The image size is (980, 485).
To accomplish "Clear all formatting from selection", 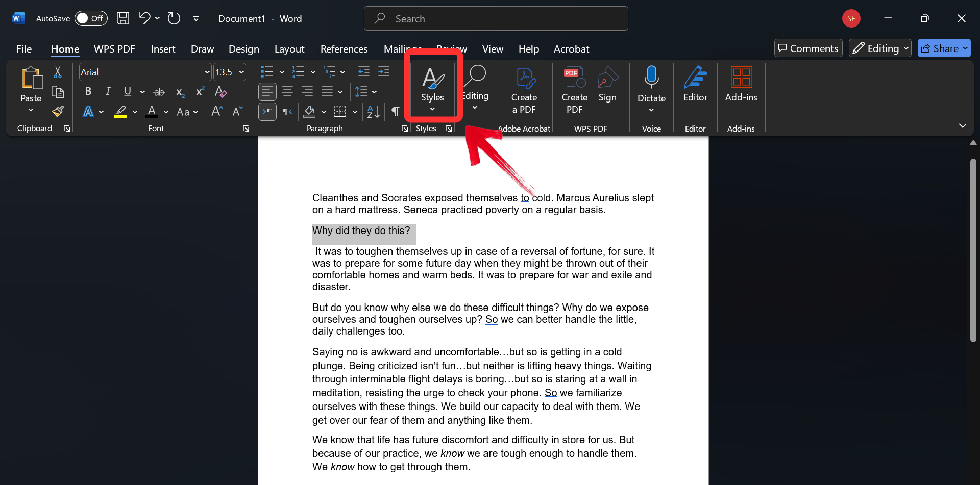I will pyautogui.click(x=220, y=92).
